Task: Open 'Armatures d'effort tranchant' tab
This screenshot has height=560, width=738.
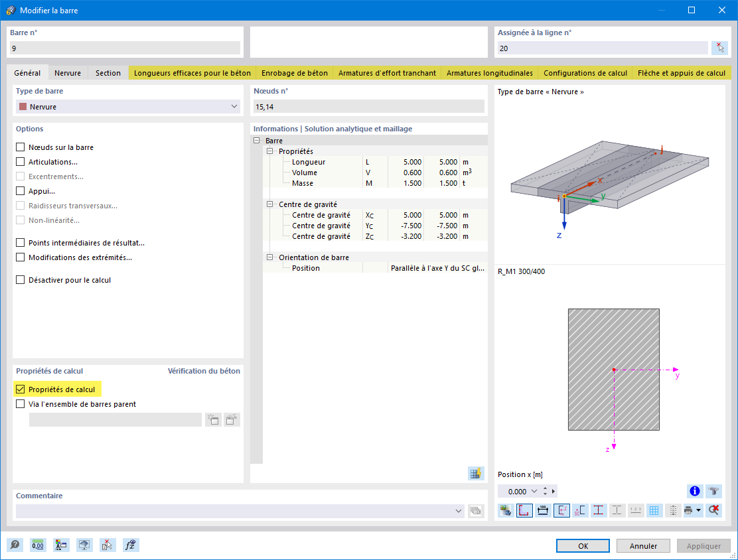Action: click(x=387, y=73)
